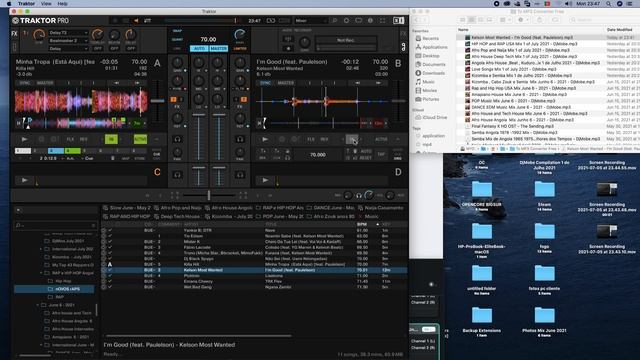The width and height of the screenshot is (640, 360).
Task: Toggle MASTER on deck A
Action: click(45, 83)
